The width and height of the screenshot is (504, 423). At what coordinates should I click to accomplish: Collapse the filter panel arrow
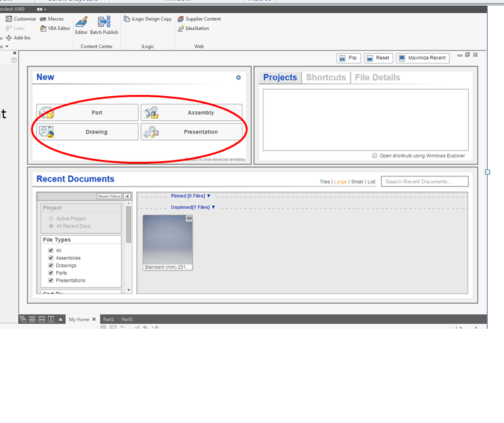(x=127, y=196)
